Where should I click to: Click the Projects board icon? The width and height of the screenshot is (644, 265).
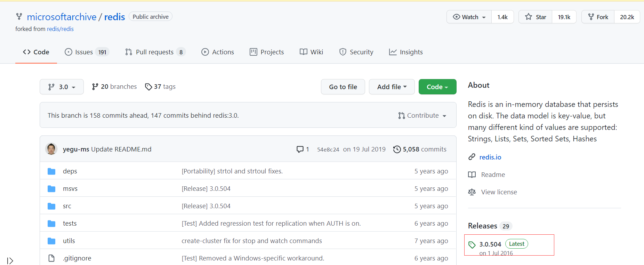[253, 52]
